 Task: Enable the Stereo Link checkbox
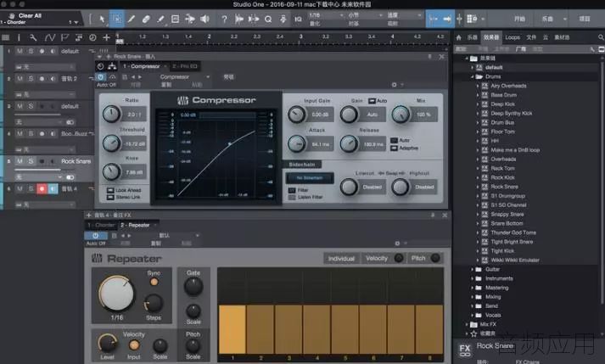point(110,197)
